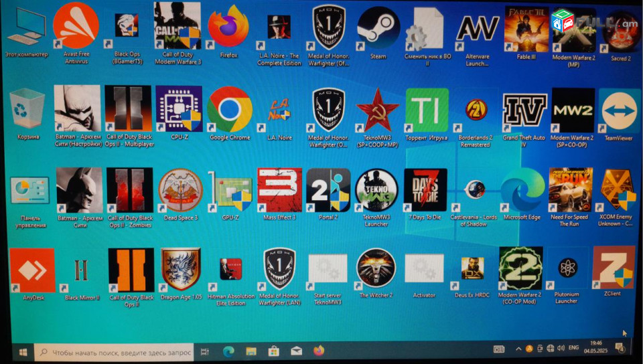Open Microsoft Store from the taskbar

pyautogui.click(x=273, y=351)
